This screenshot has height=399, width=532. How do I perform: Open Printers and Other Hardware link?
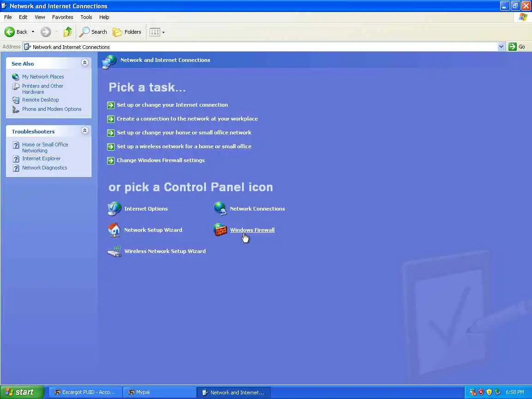tap(43, 89)
